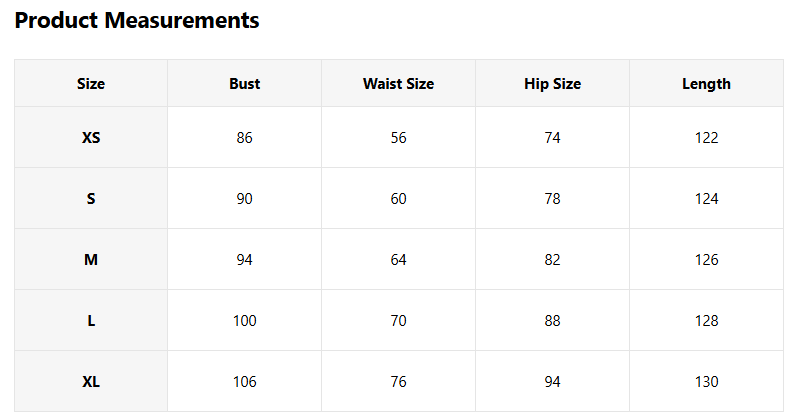Image resolution: width=808 pixels, height=418 pixels.
Task: Click the L size row label
Action: (x=91, y=321)
